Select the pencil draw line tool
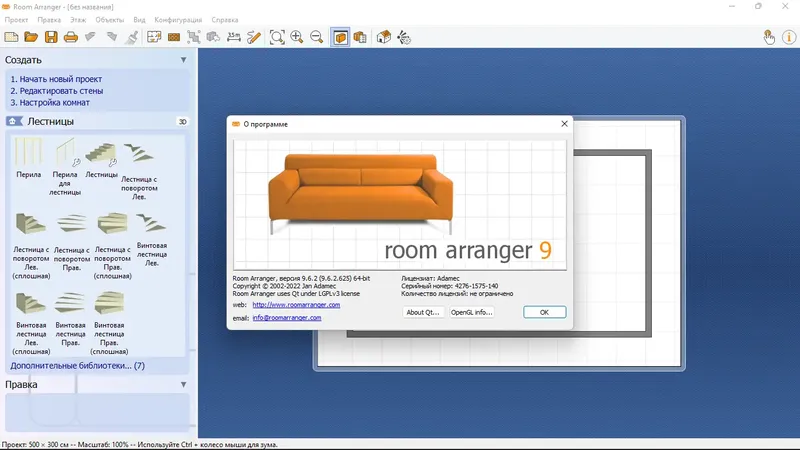 coord(254,37)
